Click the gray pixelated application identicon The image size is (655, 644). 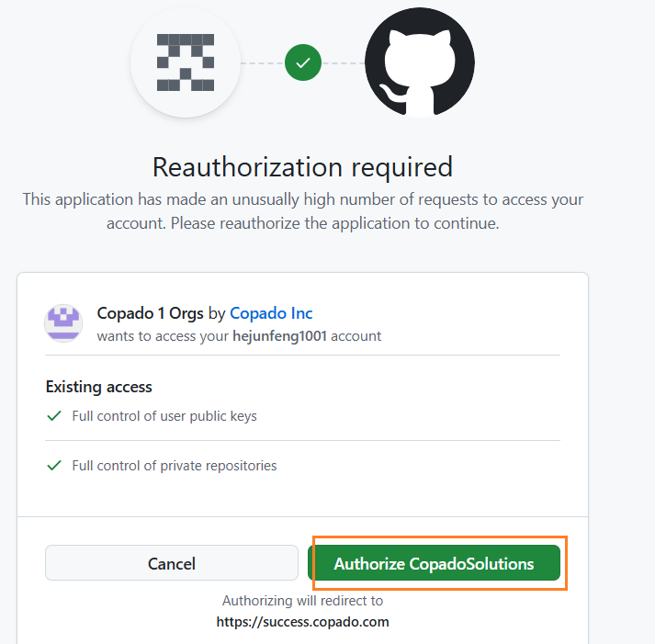[186, 62]
